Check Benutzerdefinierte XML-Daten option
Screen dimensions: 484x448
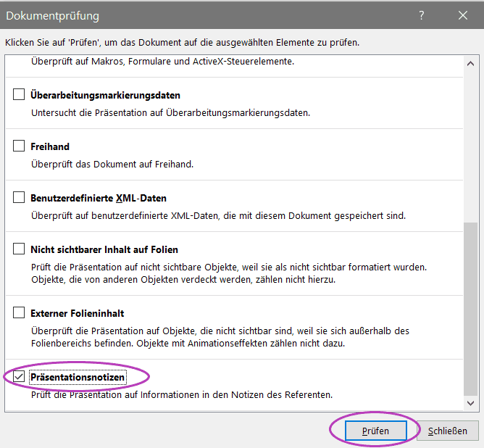point(19,198)
